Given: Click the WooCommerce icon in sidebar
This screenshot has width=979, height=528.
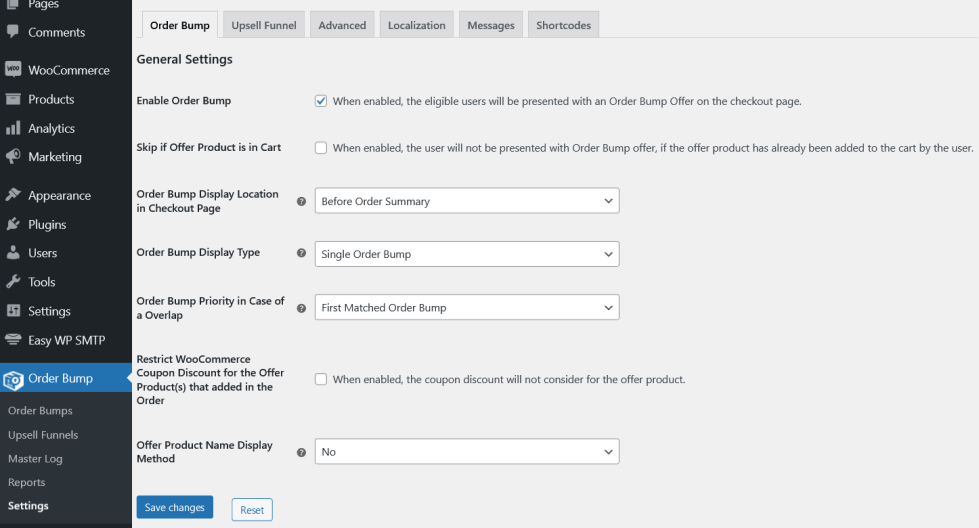Looking at the screenshot, I should pyautogui.click(x=13, y=70).
